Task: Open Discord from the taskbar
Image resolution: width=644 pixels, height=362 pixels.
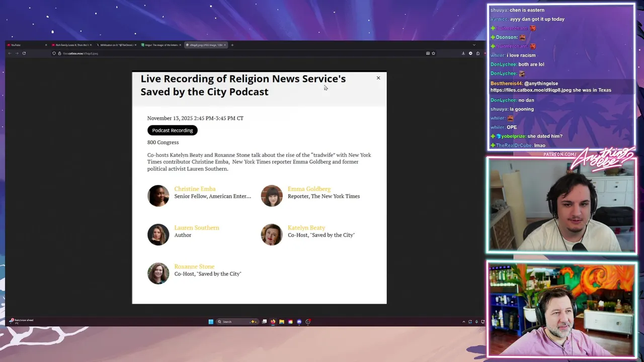Action: coord(299,322)
